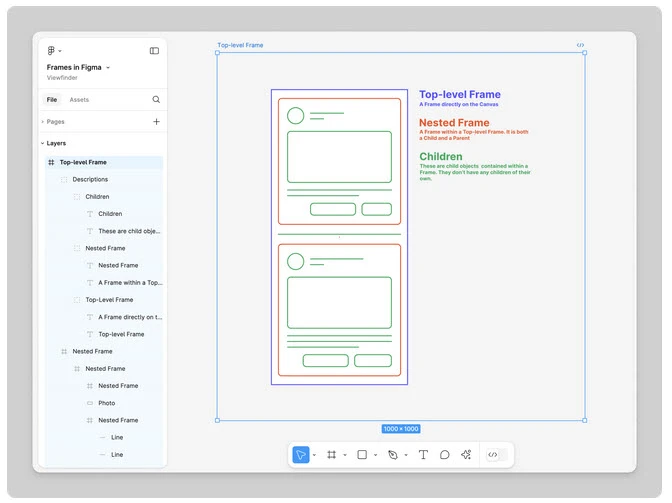Select the Comment tool

(x=444, y=455)
